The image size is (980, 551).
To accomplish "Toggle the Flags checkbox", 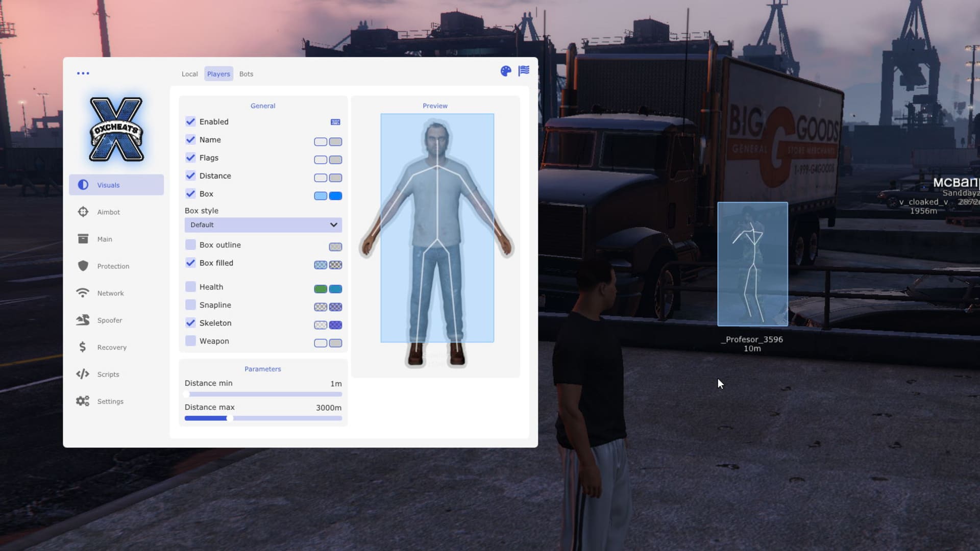I will click(190, 158).
